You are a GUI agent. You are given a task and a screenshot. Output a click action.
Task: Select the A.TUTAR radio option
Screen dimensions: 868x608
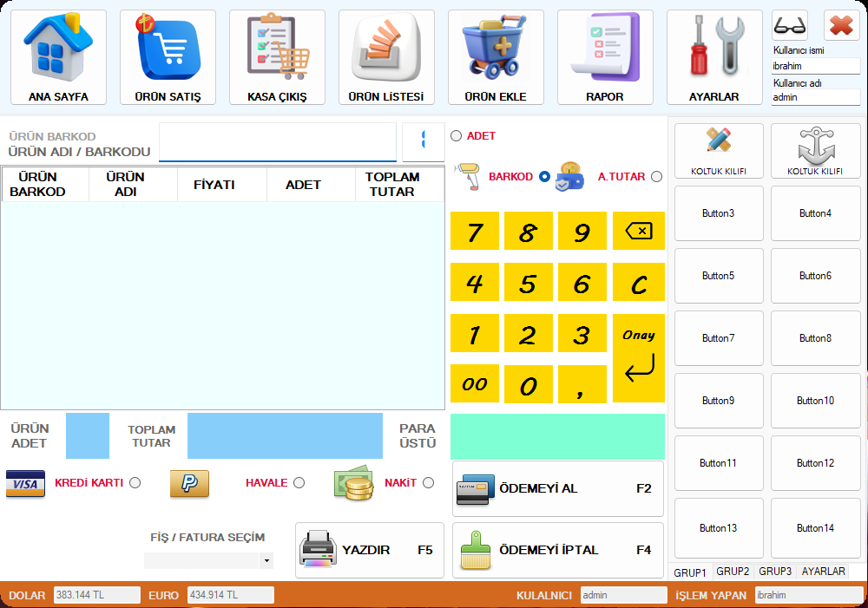pos(656,177)
